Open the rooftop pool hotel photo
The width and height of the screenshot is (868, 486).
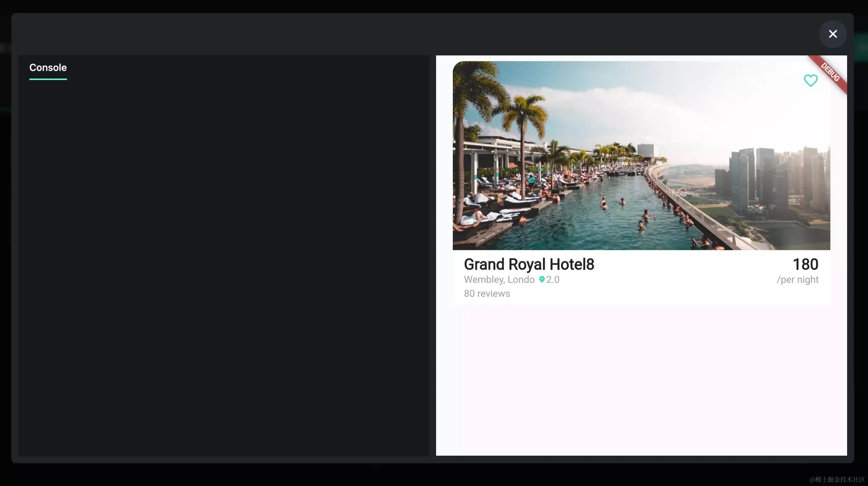pos(641,155)
